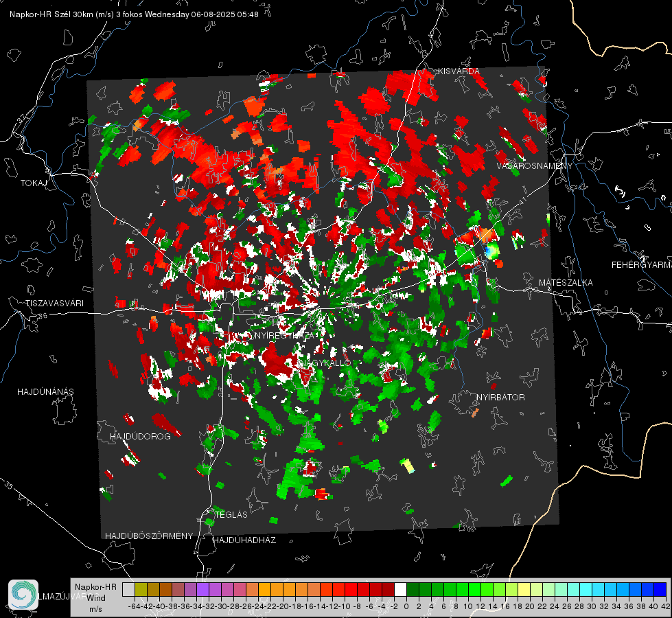
Task: Select the TÉGLÁS town label
Action: (x=231, y=515)
